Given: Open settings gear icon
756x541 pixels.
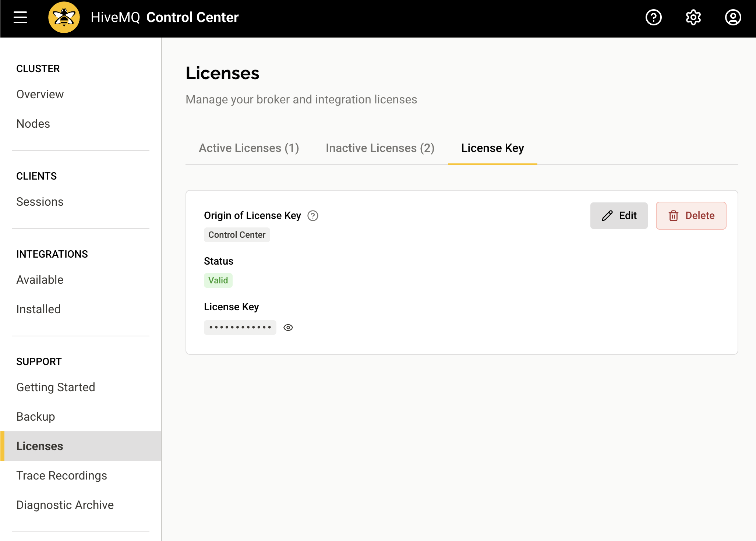Looking at the screenshot, I should point(693,17).
